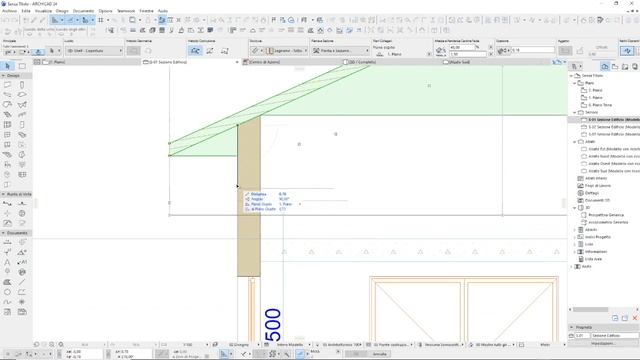This screenshot has width=640, height=360.
Task: Select the Spline tool
Action: click(x=7, y=302)
